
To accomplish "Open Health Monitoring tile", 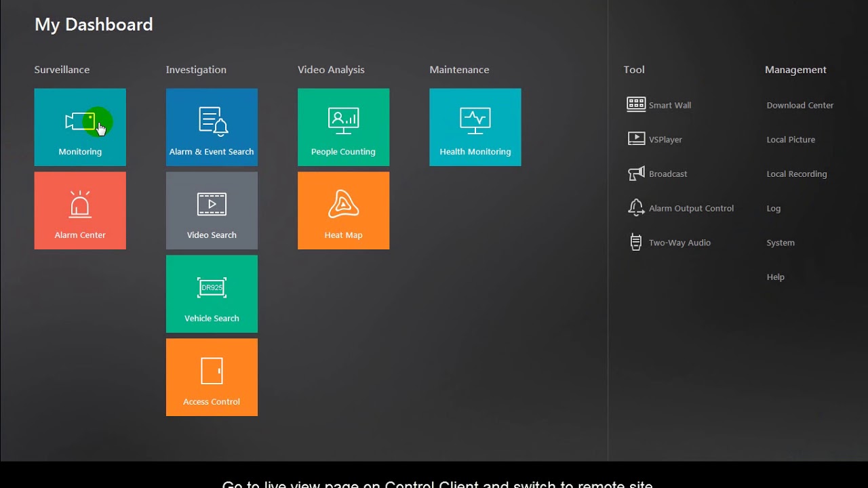I will pyautogui.click(x=475, y=127).
